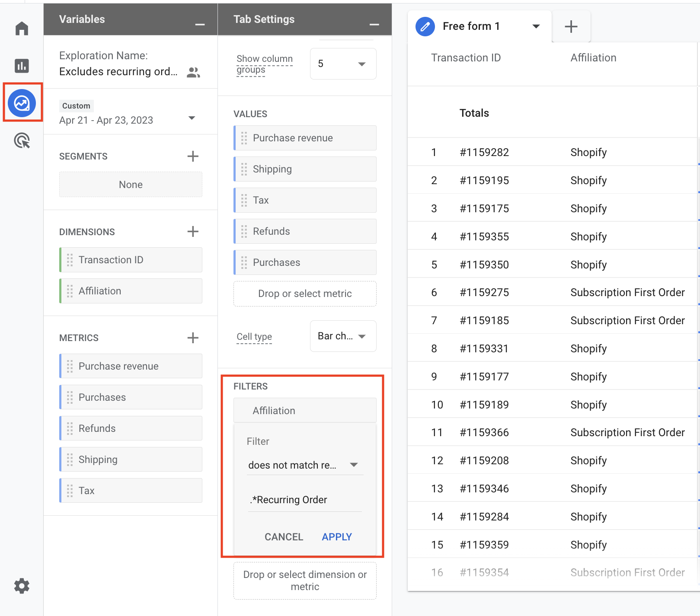
Task: Click transaction #1159331 cell
Action: pos(484,348)
